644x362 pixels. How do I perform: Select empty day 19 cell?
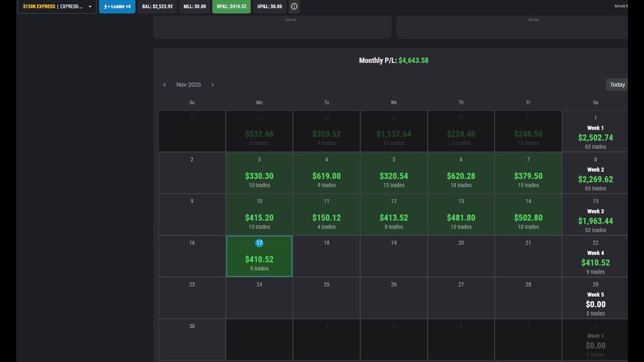point(394,256)
